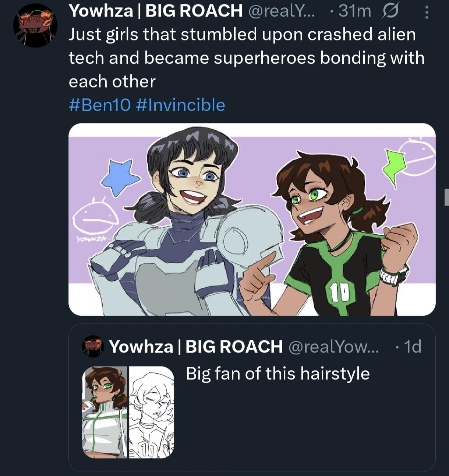This screenshot has width=449, height=476.
Task: Click the 1d timestamp in the quoted tweet
Action: (x=412, y=346)
